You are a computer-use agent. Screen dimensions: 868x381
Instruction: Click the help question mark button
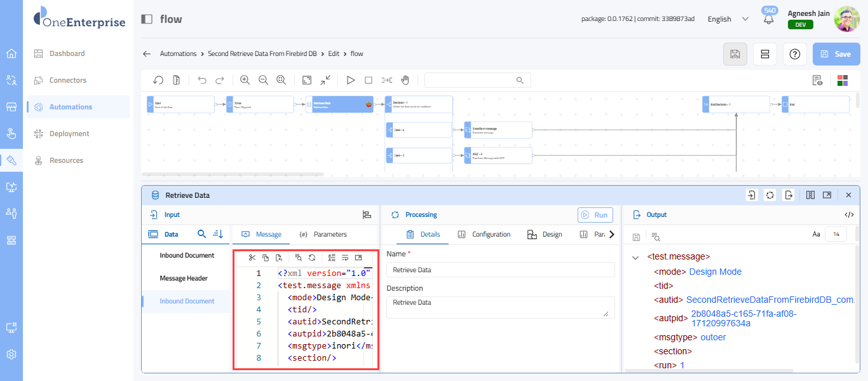(x=794, y=54)
